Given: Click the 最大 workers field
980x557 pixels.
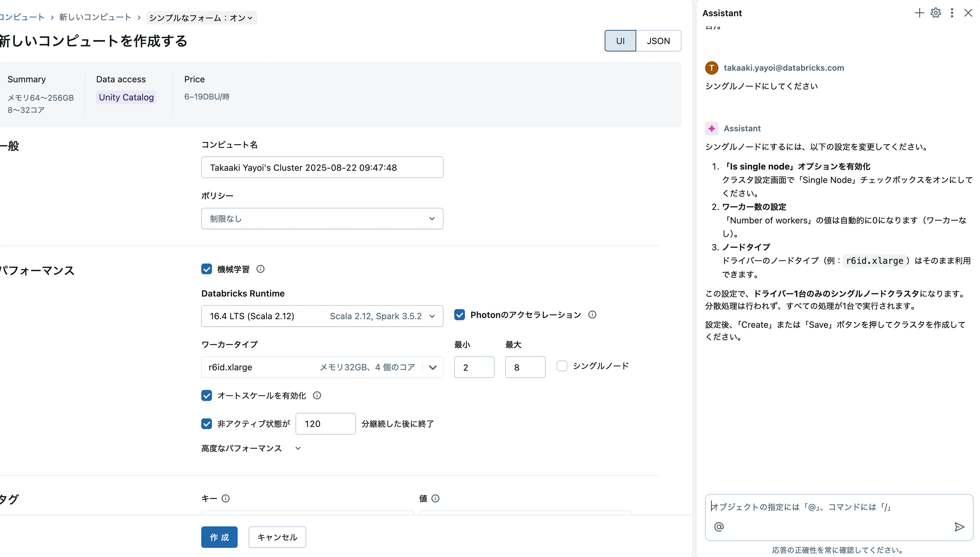Looking at the screenshot, I should 525,367.
